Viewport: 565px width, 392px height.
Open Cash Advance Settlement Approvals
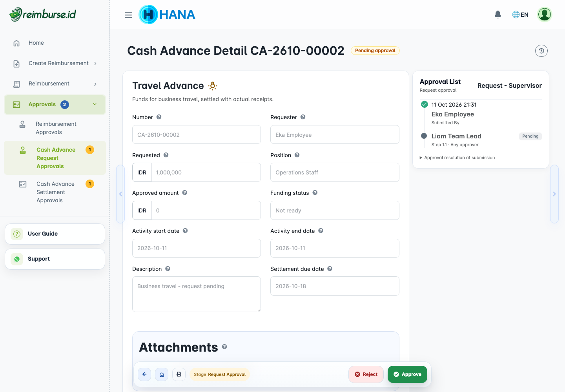pos(55,192)
